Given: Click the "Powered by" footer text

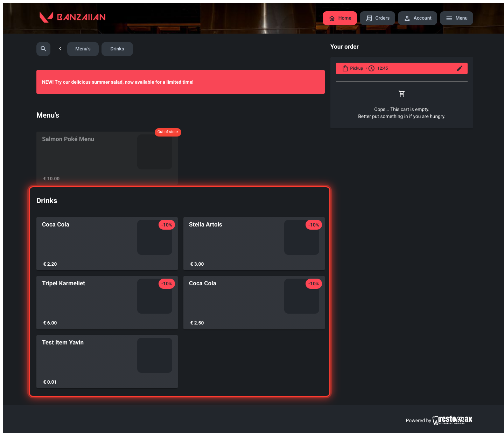Looking at the screenshot, I should [418, 421].
